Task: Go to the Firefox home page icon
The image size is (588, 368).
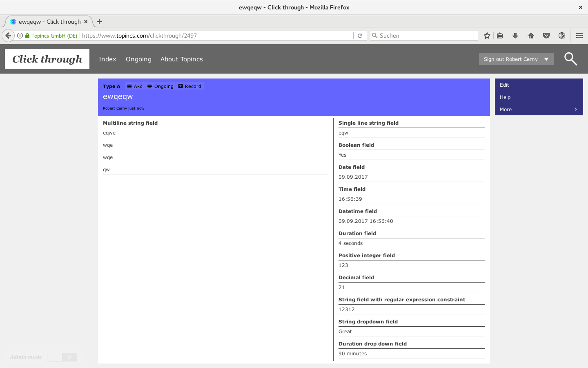Action: (x=531, y=36)
